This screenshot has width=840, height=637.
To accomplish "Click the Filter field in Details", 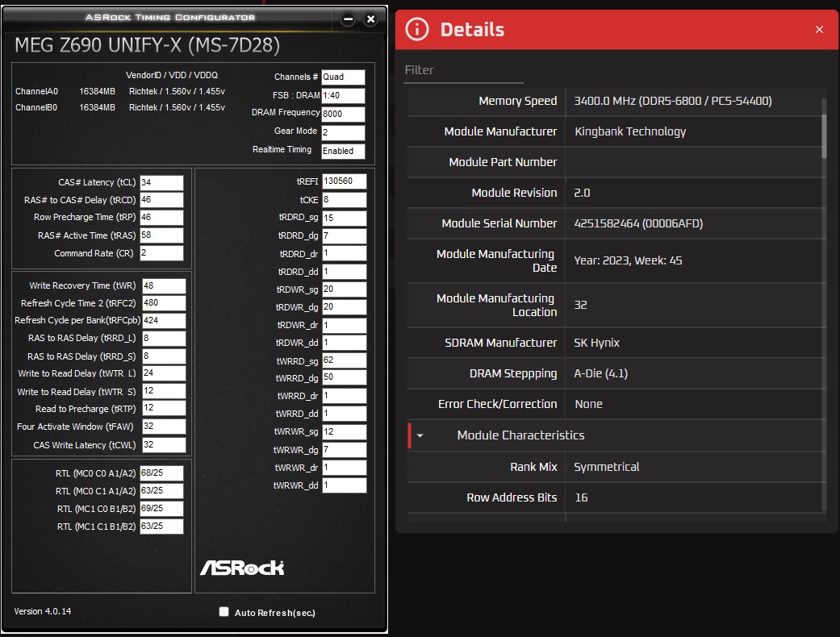I will pos(464,70).
